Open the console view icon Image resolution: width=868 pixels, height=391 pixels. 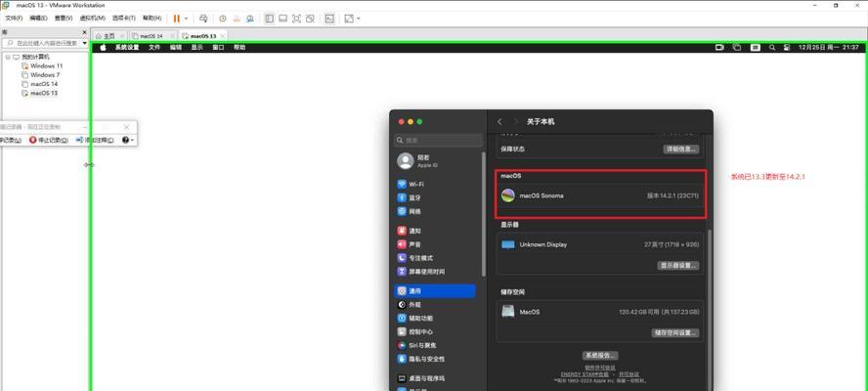(x=329, y=19)
